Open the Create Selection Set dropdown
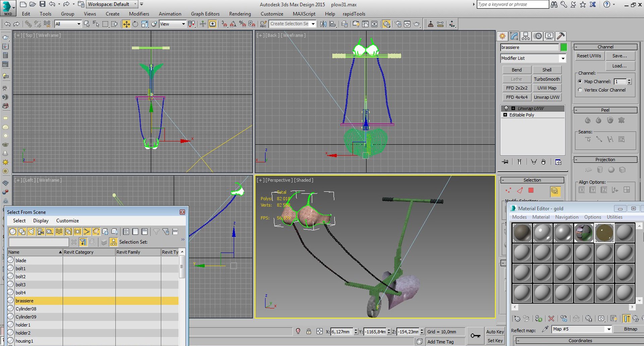 click(292, 24)
